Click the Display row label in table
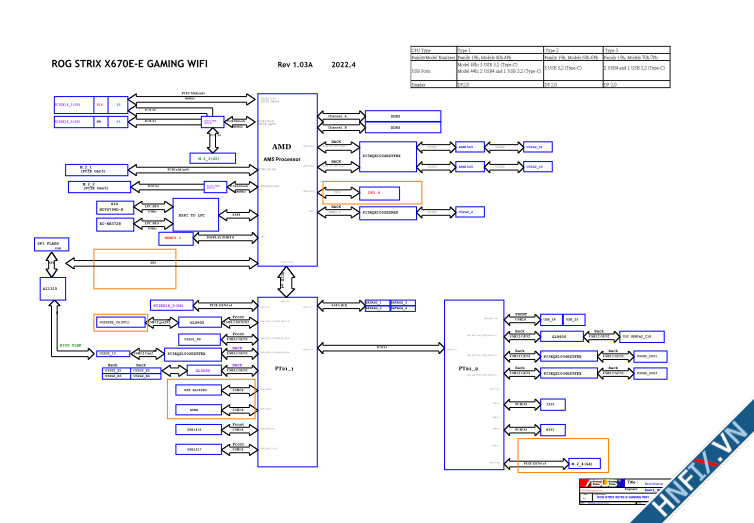This screenshot has height=523, width=754. (419, 85)
